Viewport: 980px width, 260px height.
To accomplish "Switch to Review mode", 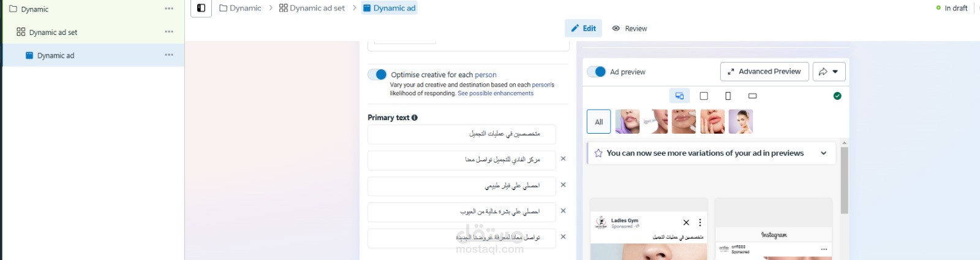I will 630,28.
